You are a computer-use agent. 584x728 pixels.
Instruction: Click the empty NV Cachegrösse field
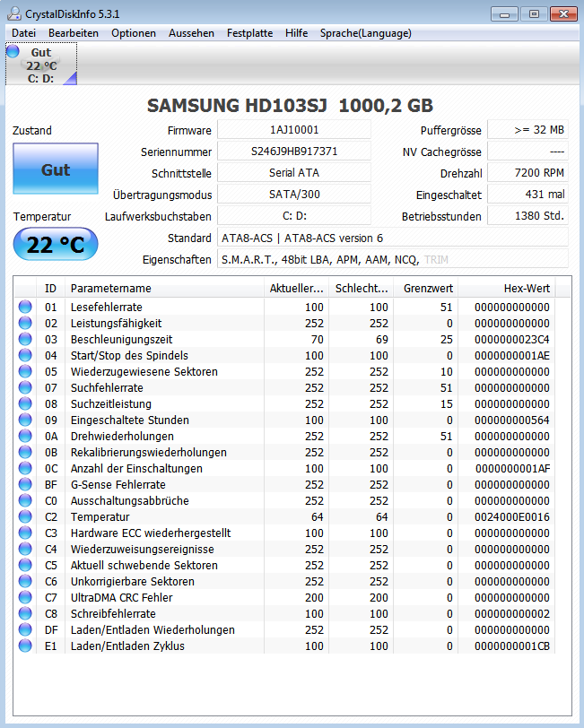(527, 152)
